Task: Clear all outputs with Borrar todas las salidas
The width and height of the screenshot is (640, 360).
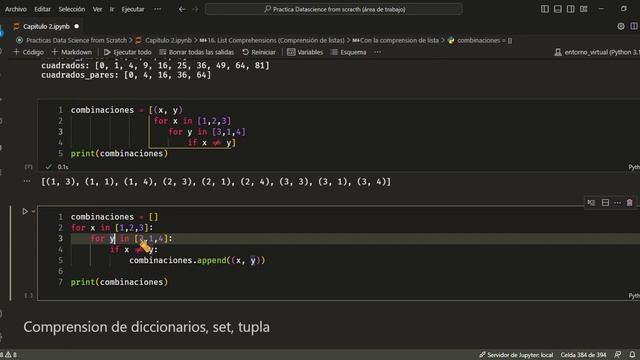Action: click(x=197, y=52)
